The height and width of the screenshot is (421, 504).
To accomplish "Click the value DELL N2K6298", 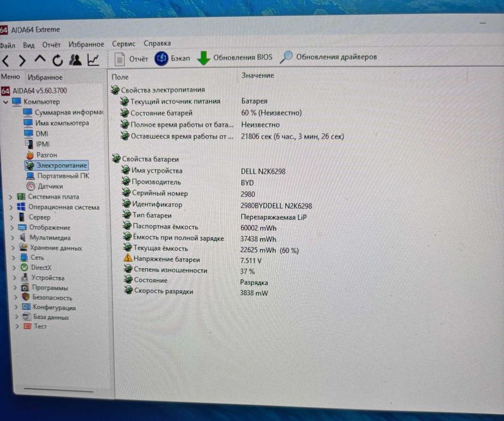I will pyautogui.click(x=263, y=171).
